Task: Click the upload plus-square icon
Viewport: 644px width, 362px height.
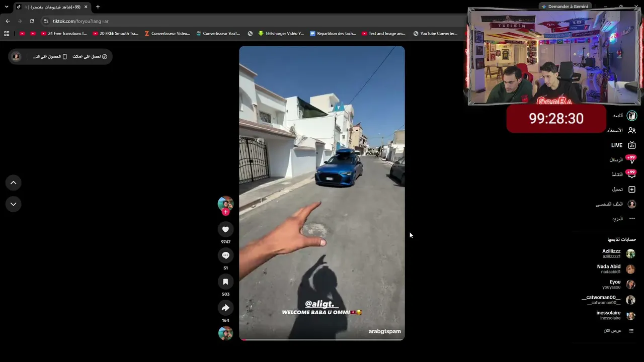Action: click(x=632, y=190)
